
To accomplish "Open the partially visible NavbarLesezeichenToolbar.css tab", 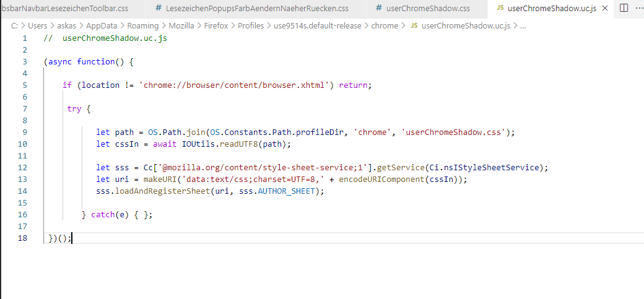I will pyautogui.click(x=66, y=9).
